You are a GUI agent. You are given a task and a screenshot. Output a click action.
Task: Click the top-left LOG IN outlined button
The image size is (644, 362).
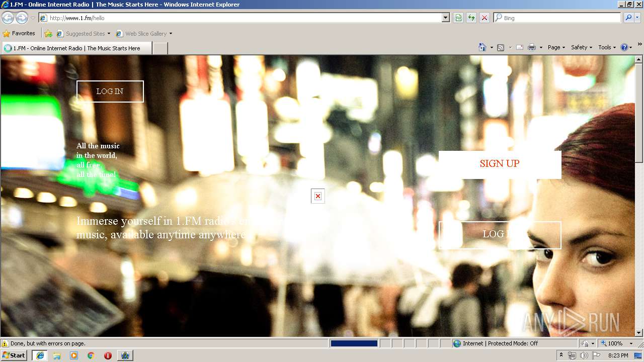pyautogui.click(x=110, y=92)
